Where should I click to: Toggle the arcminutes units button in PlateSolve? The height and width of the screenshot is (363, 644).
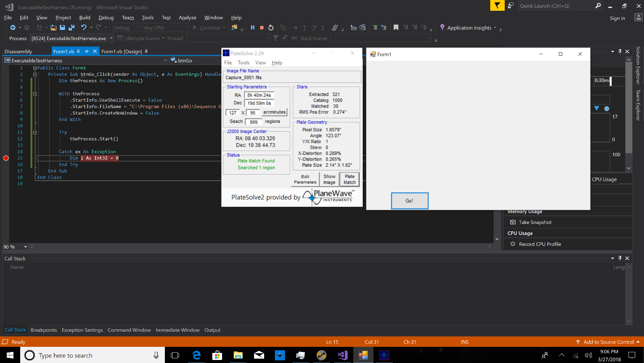coord(274,112)
